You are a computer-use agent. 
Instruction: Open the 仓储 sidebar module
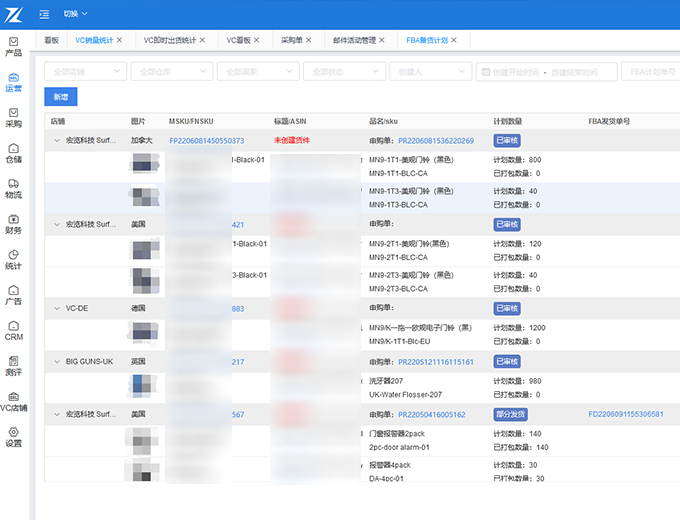click(13, 154)
